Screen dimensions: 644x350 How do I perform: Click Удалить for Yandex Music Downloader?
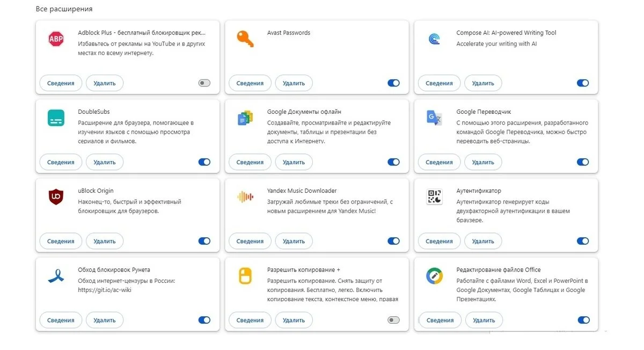(x=294, y=241)
